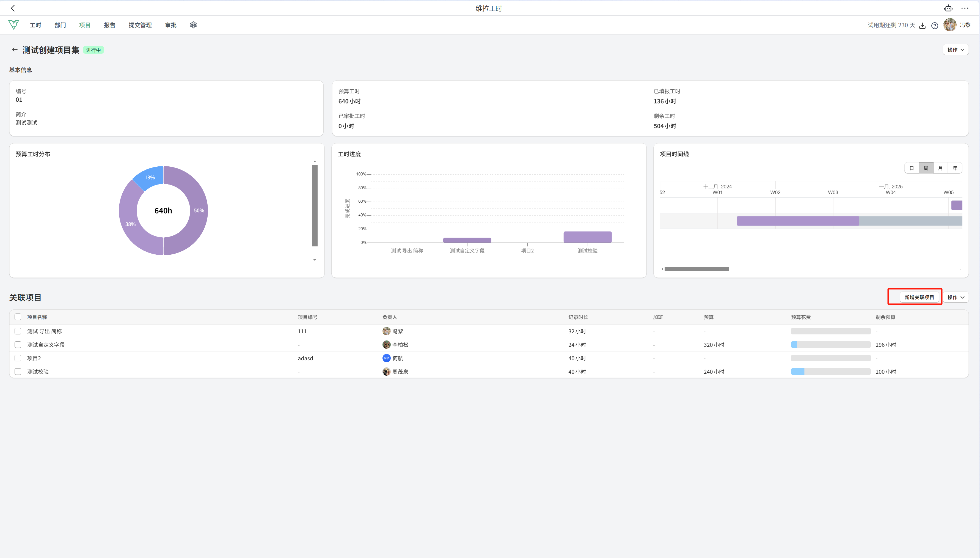Check the 测试自定义字段 row checkbox
This screenshot has width=980, height=558.
tap(18, 345)
